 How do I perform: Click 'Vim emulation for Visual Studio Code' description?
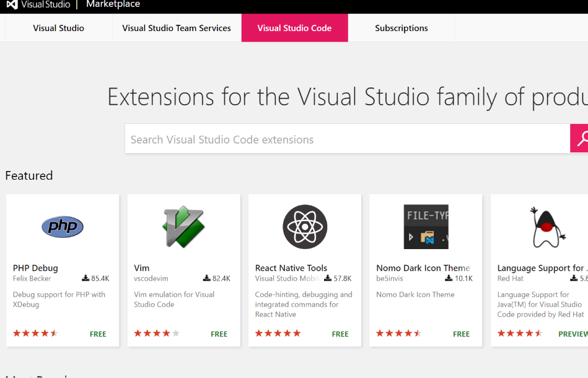pyautogui.click(x=174, y=299)
